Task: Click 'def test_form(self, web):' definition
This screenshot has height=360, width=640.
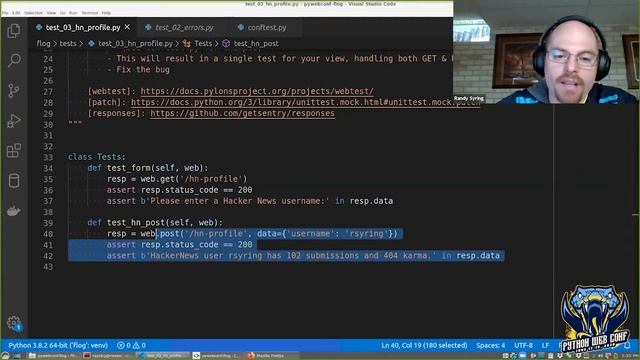Action: (x=147, y=168)
